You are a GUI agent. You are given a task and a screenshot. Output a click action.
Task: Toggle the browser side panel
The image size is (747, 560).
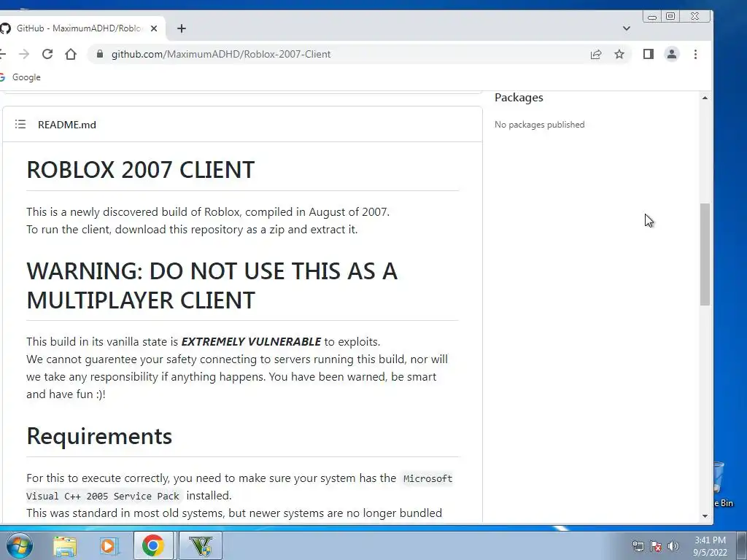[x=649, y=54]
